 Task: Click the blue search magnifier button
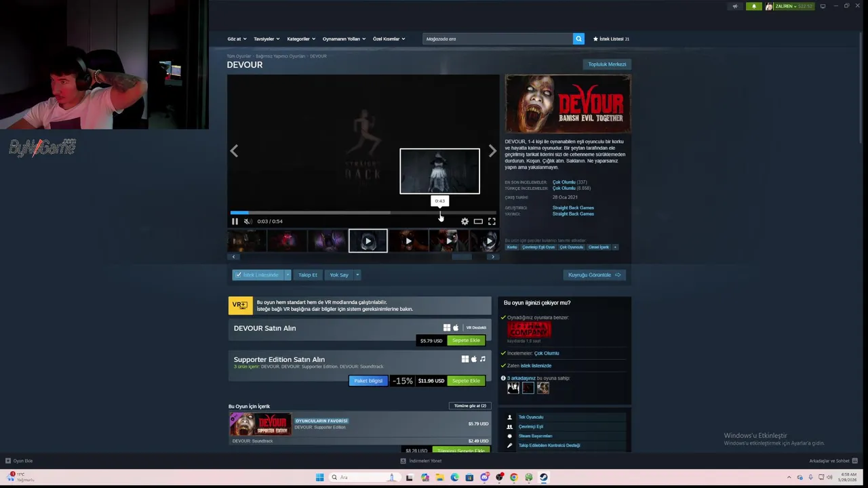coord(578,39)
